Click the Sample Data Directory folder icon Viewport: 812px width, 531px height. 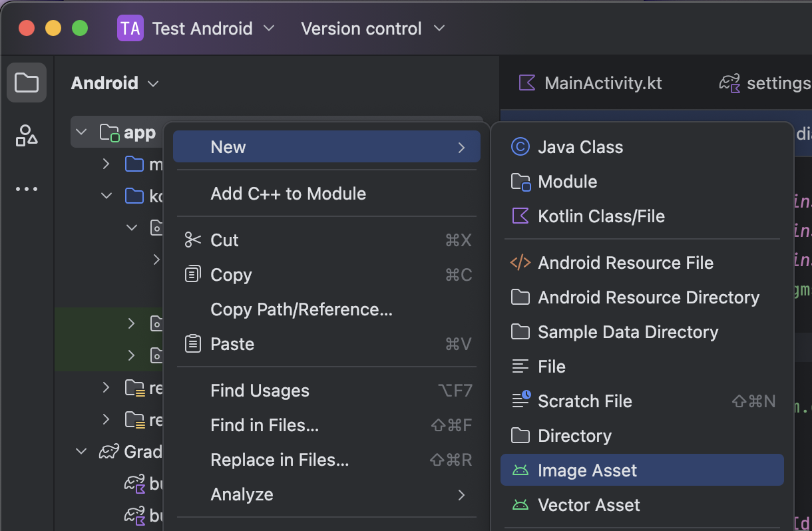click(x=520, y=332)
